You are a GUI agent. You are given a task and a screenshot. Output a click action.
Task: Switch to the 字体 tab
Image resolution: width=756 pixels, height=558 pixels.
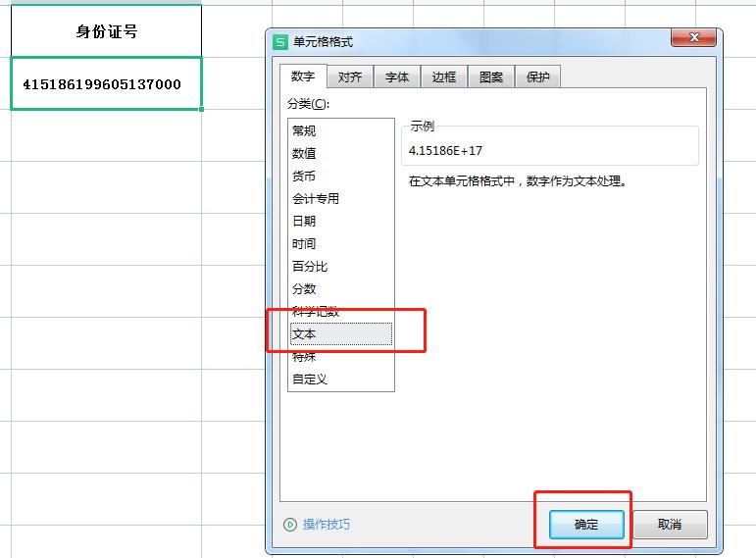(x=397, y=77)
